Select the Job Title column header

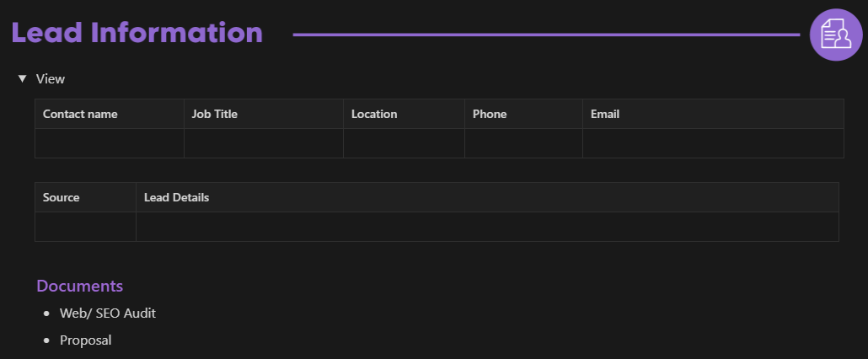pyautogui.click(x=215, y=114)
